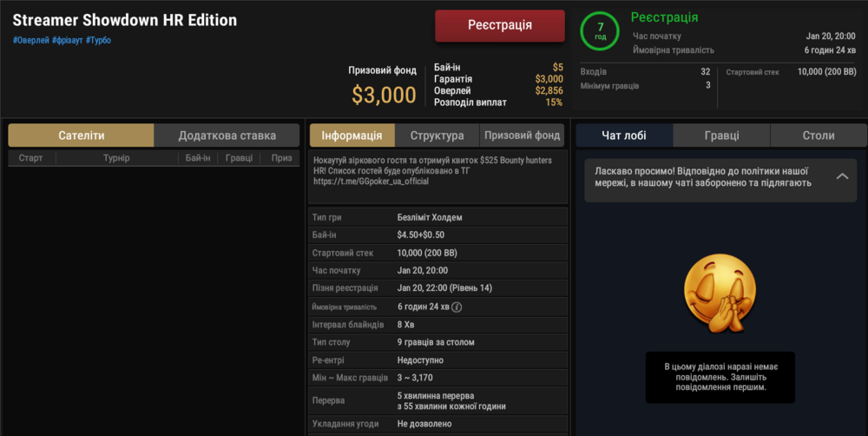The height and width of the screenshot is (436, 868).
Task: Click the green 7 год countdown circle
Action: 600,31
